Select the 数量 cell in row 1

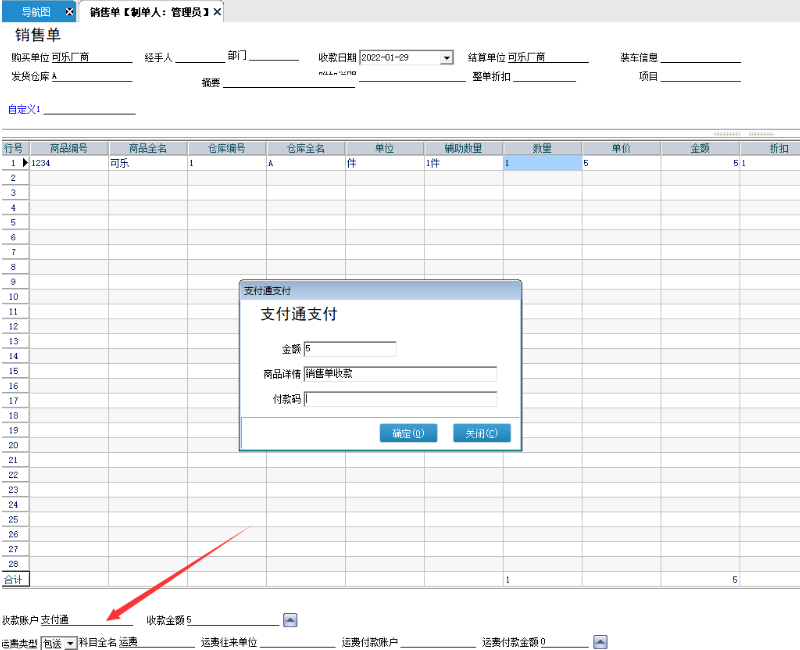tap(541, 162)
